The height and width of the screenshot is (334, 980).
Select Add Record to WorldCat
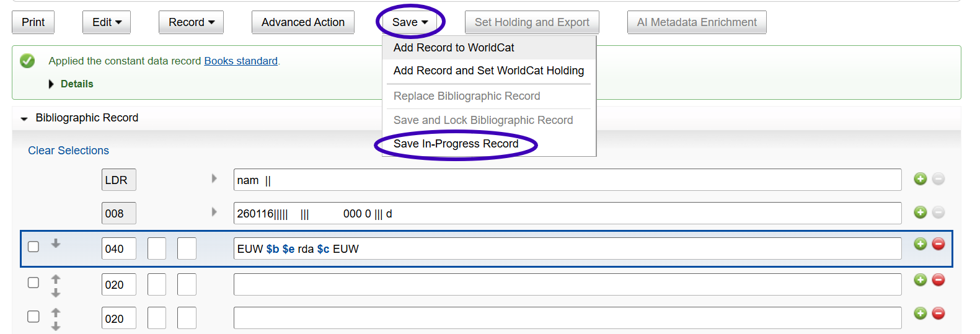click(x=454, y=48)
